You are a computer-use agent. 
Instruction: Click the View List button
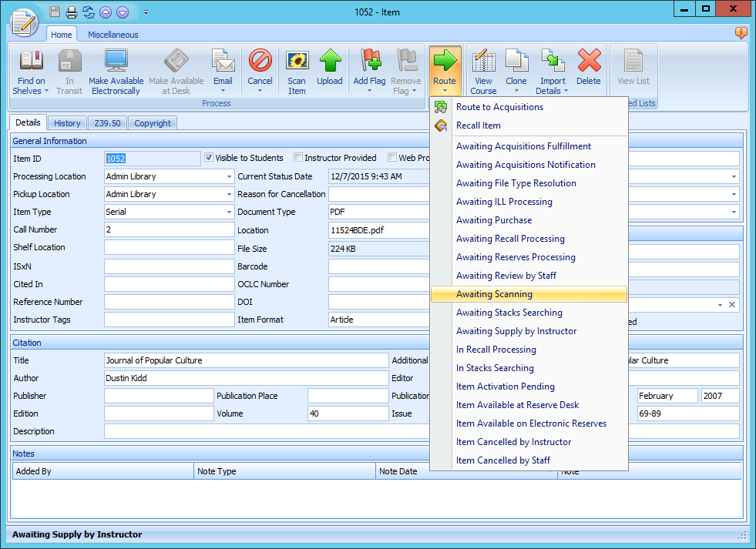click(632, 69)
